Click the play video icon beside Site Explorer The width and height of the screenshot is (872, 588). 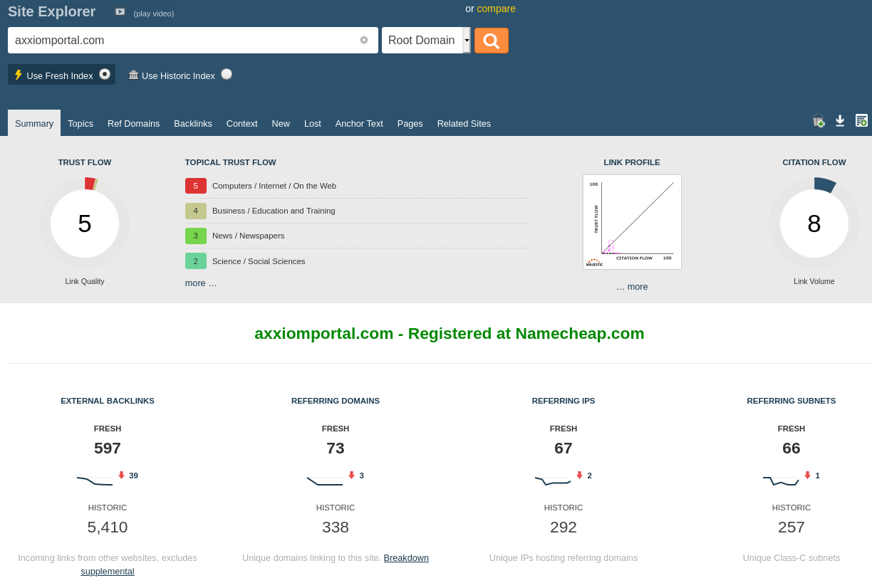120,11
